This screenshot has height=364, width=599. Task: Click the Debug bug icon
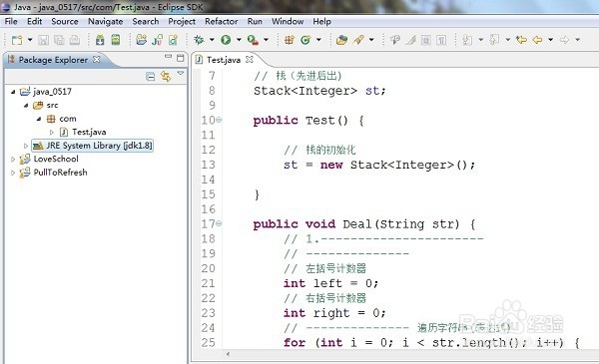(x=199, y=40)
